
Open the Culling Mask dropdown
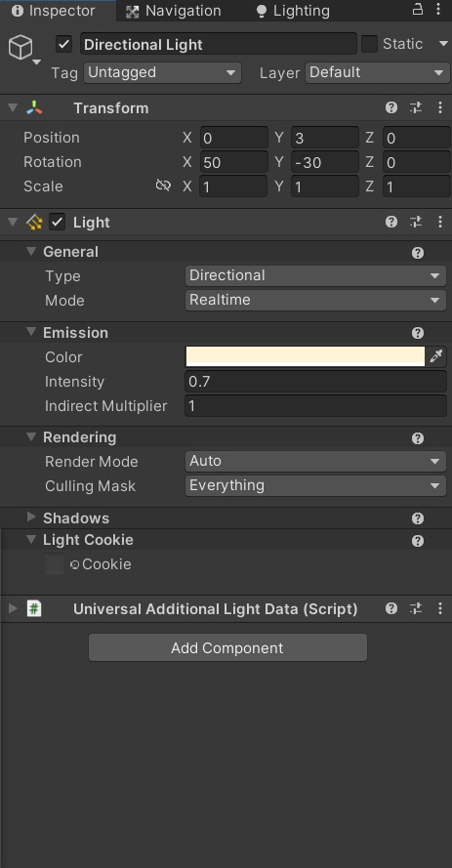tap(315, 485)
